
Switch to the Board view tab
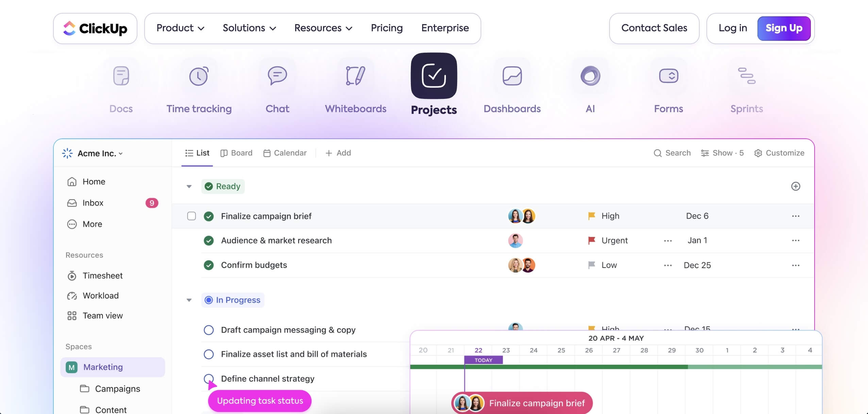[x=237, y=153]
